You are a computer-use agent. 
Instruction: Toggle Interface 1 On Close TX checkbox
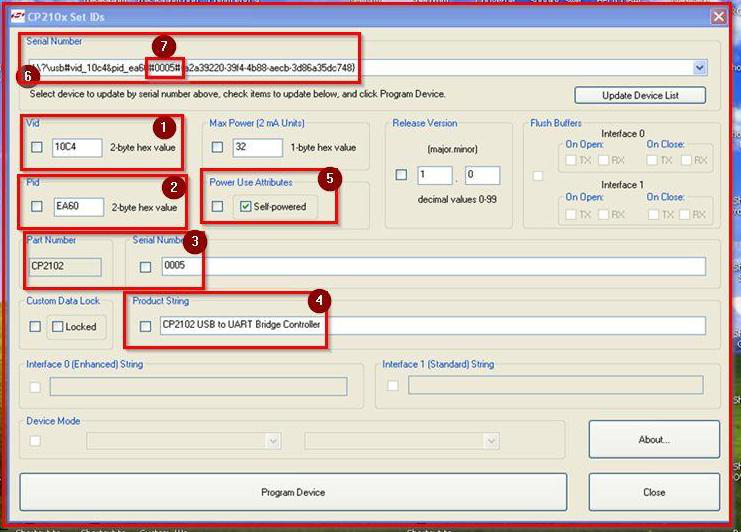coord(654,215)
